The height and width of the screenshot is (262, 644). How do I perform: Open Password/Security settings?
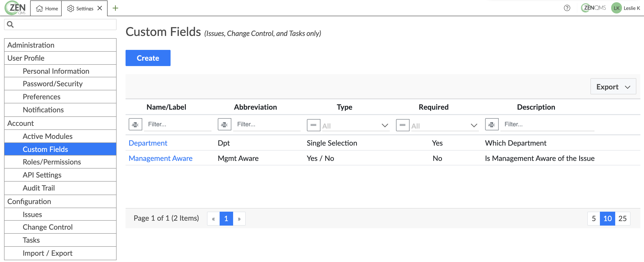point(60,84)
